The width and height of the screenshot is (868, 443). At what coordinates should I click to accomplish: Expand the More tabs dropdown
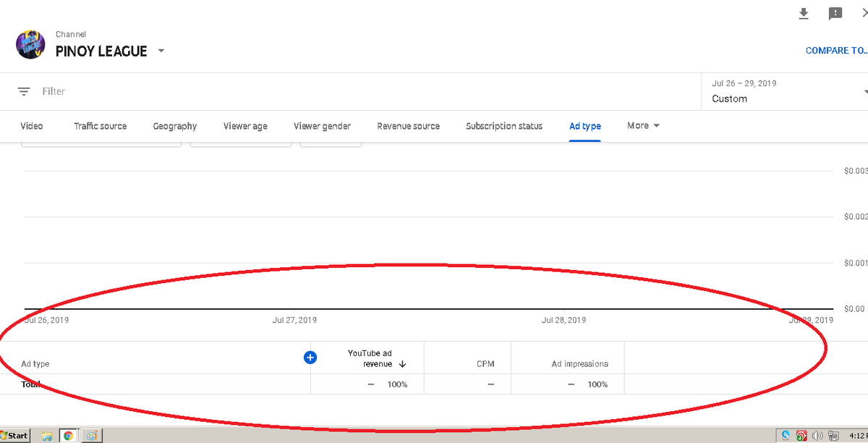(x=643, y=125)
